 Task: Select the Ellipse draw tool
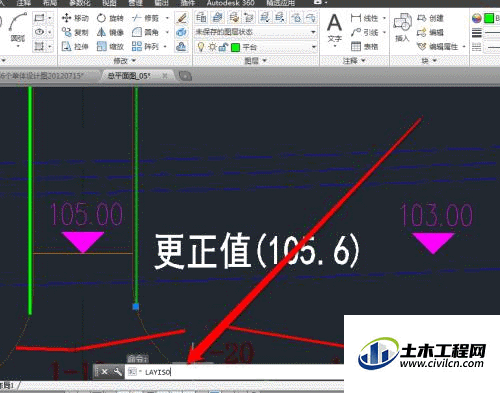[x=39, y=32]
